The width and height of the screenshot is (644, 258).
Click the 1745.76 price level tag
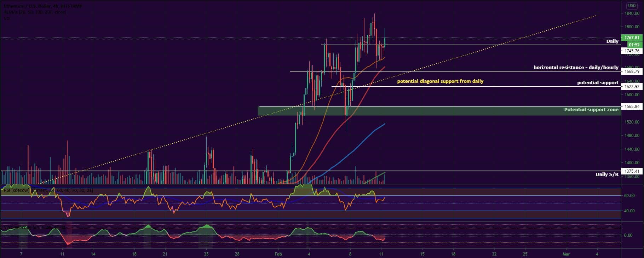632,51
